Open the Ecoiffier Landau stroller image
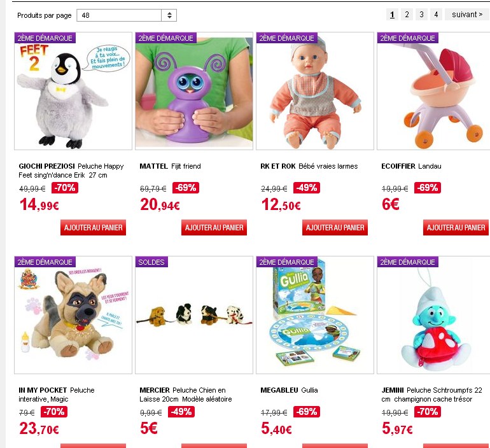490x448 pixels. 434,91
